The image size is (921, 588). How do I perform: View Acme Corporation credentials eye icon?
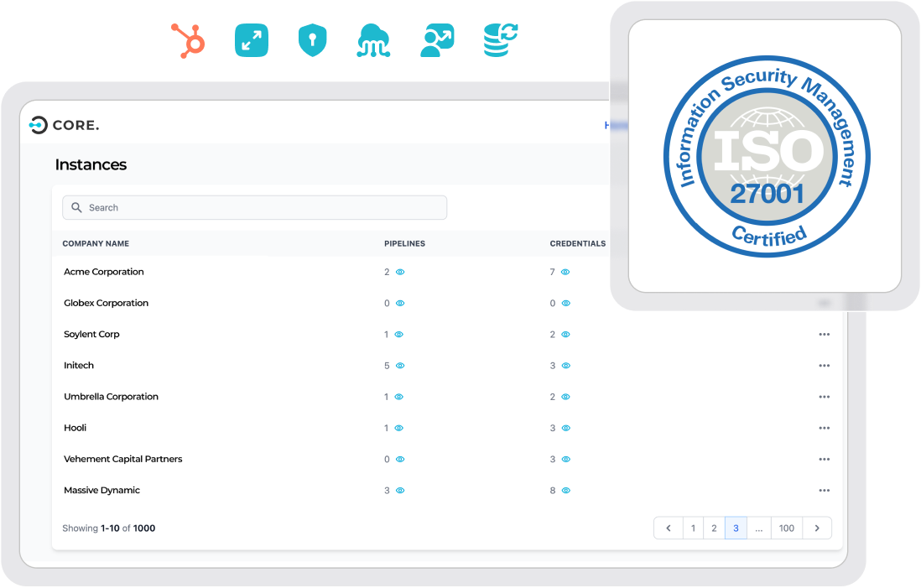point(565,272)
